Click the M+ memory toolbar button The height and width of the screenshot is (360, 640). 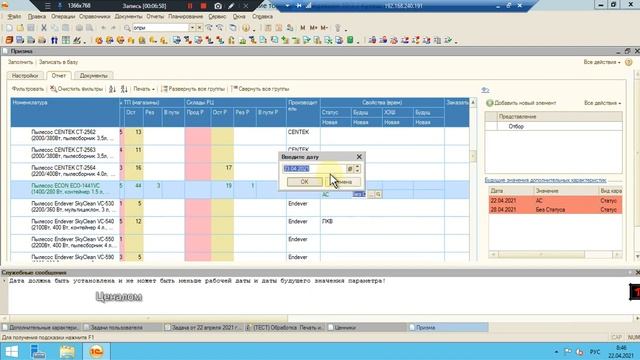(313, 28)
